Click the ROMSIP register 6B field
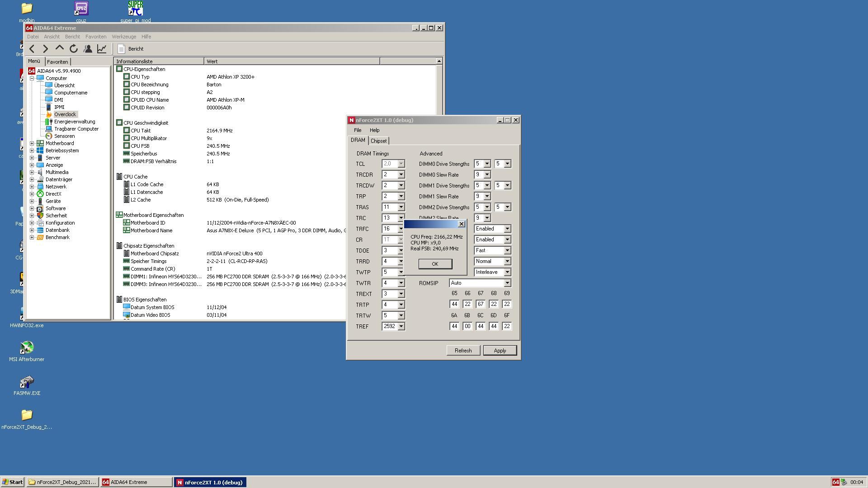868x488 pixels. tap(467, 326)
